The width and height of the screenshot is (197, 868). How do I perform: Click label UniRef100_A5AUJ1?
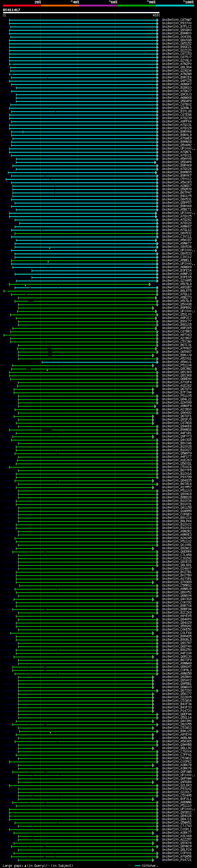tap(177, 362)
